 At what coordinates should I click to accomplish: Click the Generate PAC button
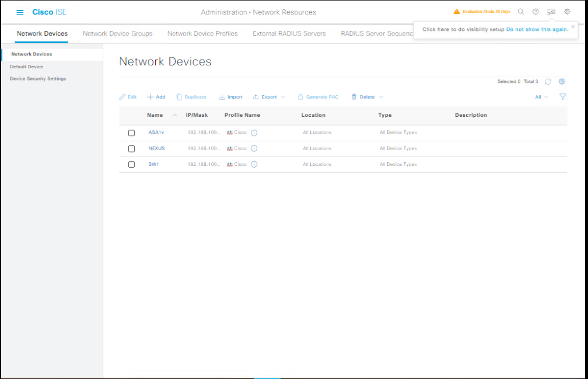(318, 97)
